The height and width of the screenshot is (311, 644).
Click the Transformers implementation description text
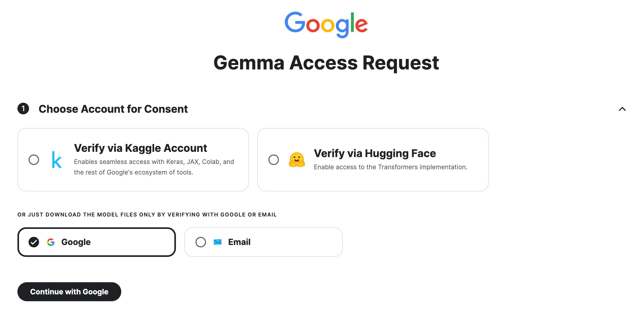point(390,167)
